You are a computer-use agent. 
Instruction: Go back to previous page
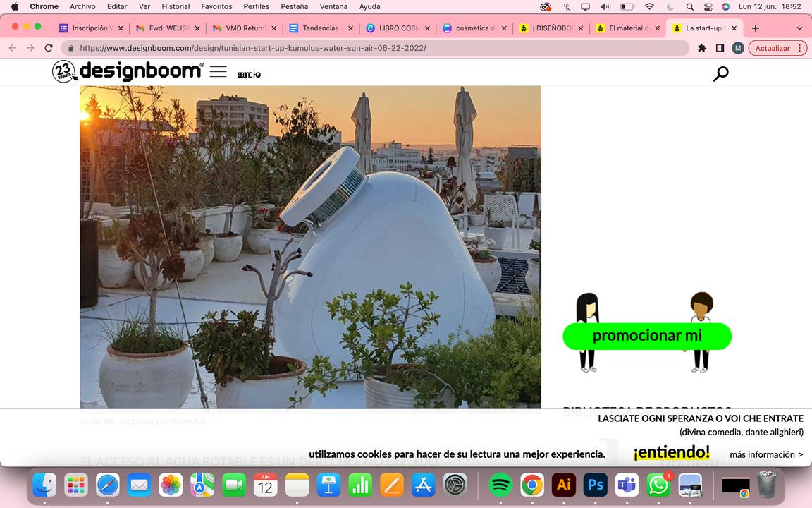[13, 48]
